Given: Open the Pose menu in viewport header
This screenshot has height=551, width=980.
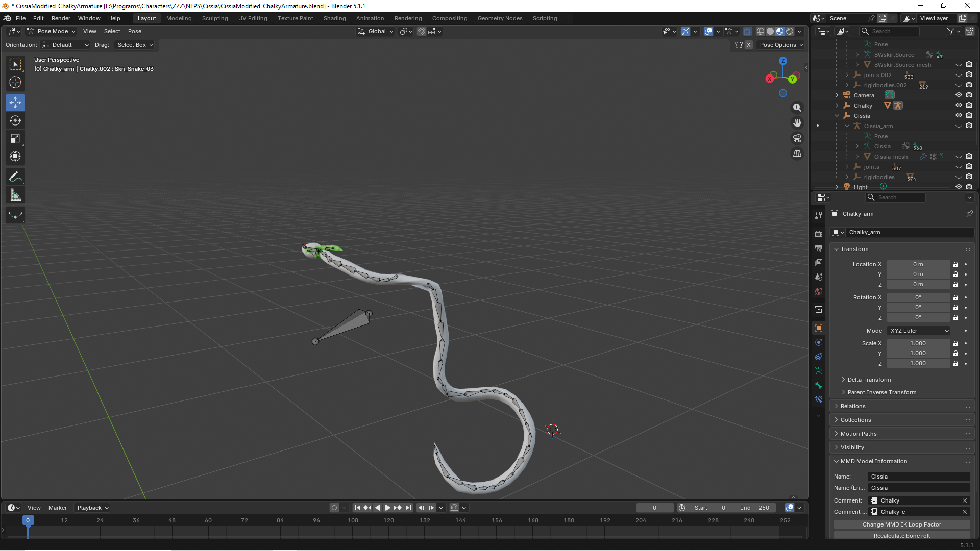Looking at the screenshot, I should tap(135, 31).
